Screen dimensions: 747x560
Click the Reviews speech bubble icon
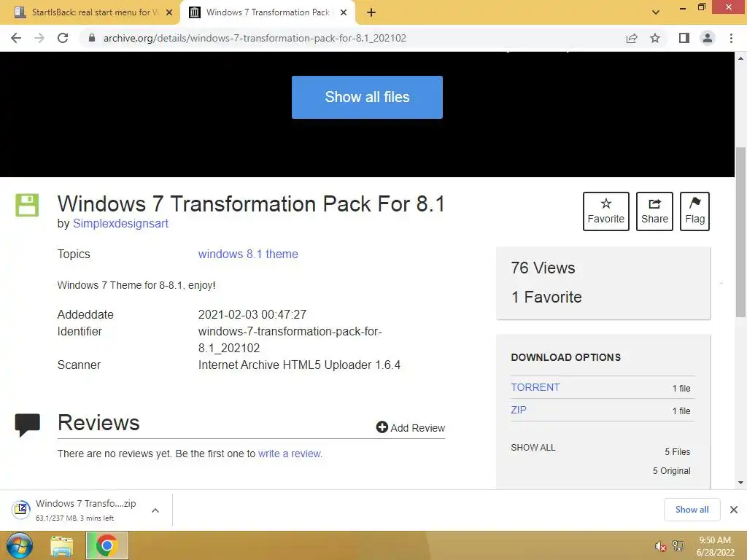[x=28, y=425]
